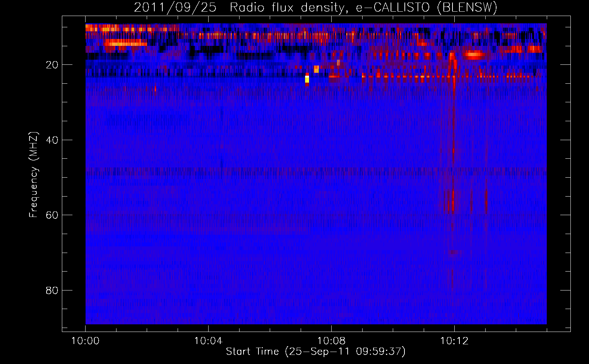Click the "Start Time (25-Sep-11 09:59:37)" x-axis label
Viewport: 589px width, 364px height.
(x=316, y=352)
